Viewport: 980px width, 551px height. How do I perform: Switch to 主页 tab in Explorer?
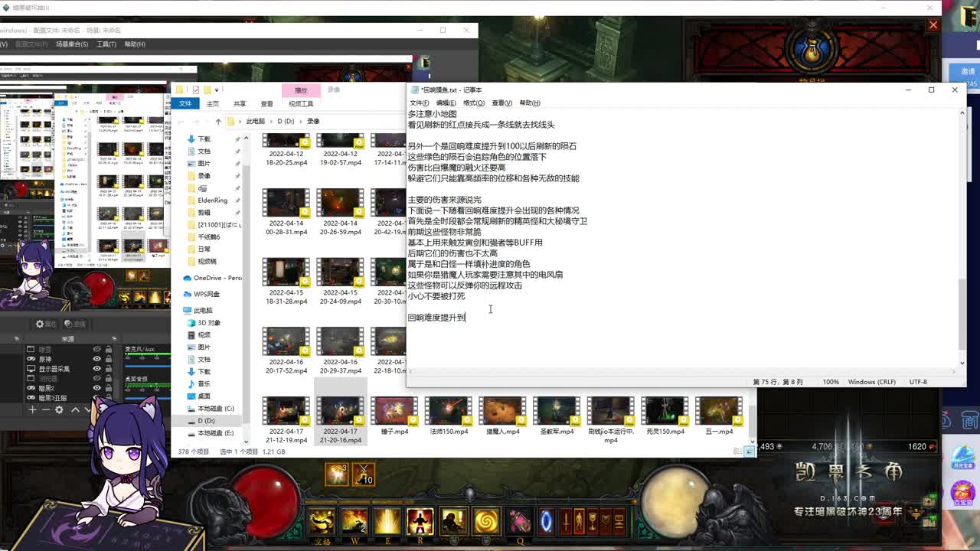point(213,103)
